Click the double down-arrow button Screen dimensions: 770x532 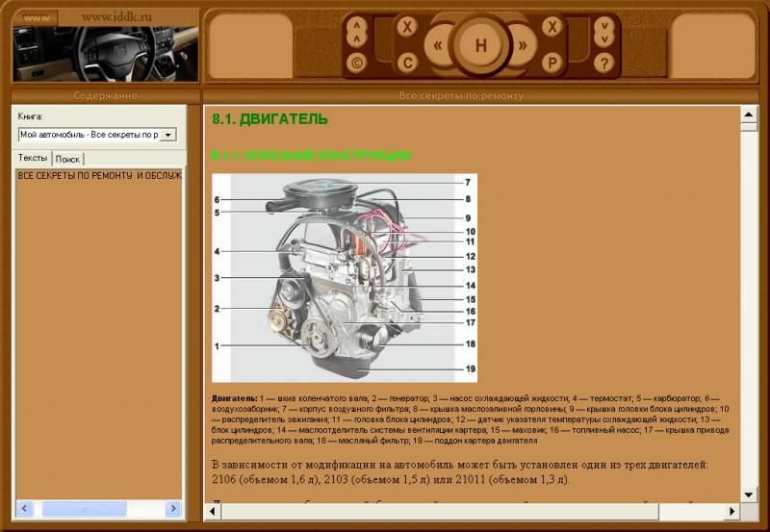pyautogui.click(x=603, y=31)
